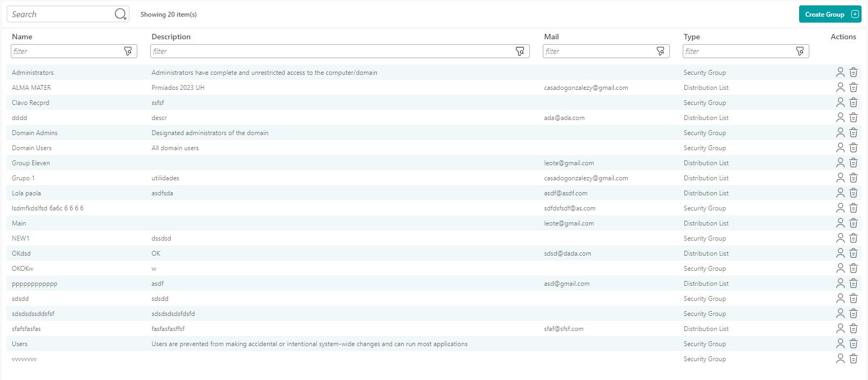Open members icon for sfafsfasfas group

coord(841,328)
